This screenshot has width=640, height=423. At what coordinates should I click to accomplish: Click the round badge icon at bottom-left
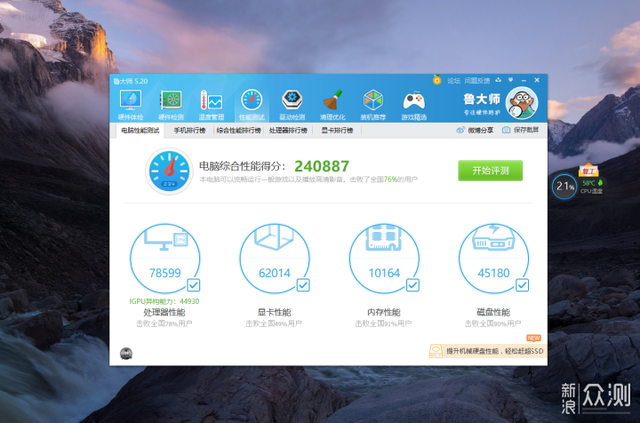(126, 354)
